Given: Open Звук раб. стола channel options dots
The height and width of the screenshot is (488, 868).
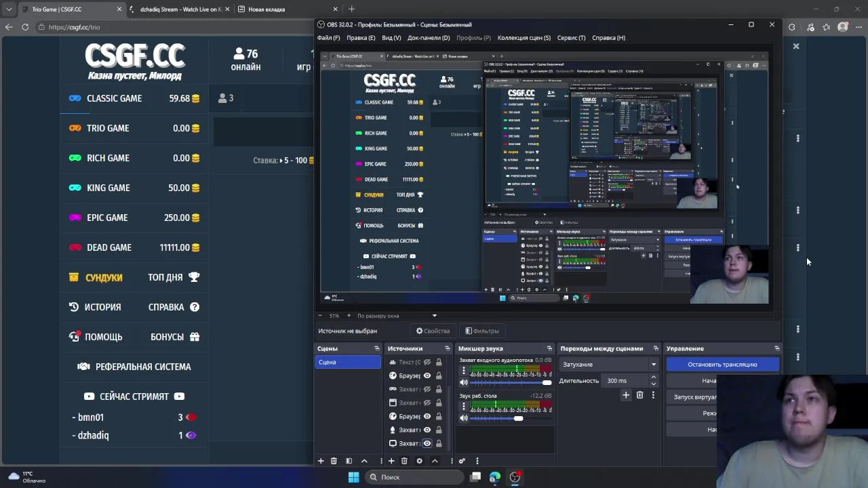Looking at the screenshot, I should 464,407.
